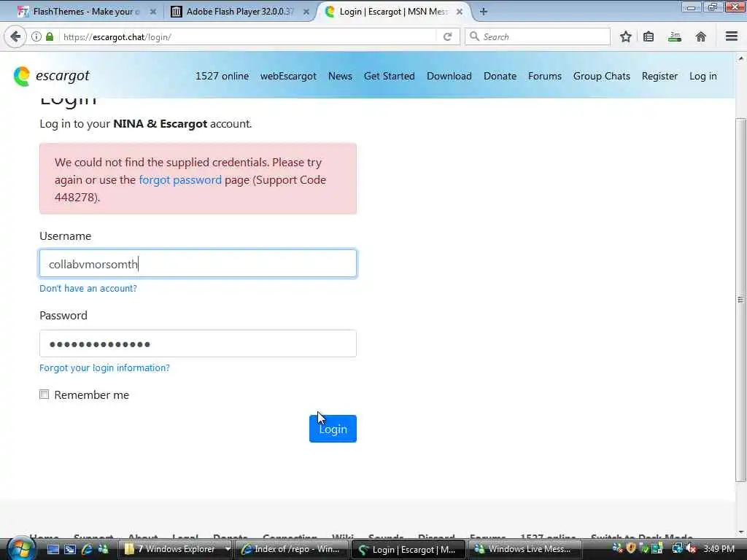This screenshot has height=560, width=747.
Task: Click the page vertical scrollbar thumb
Action: point(740,300)
